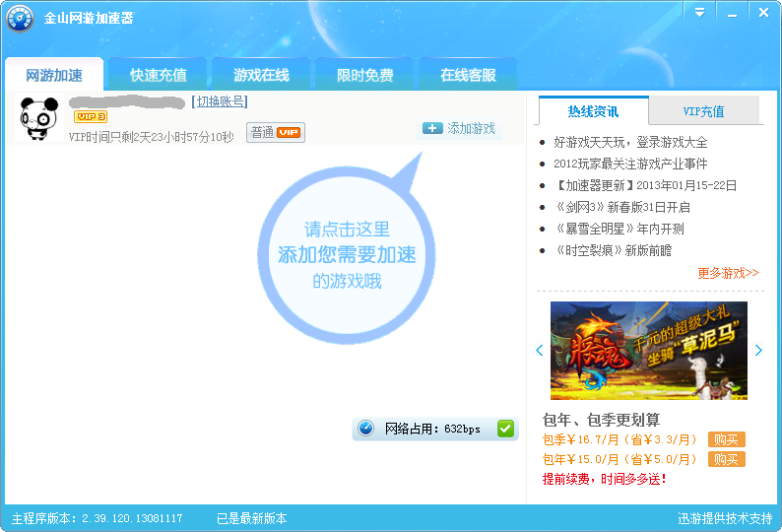Open news 好游戏天天玩，登录游戏大全
782x532 pixels.
pos(630,143)
